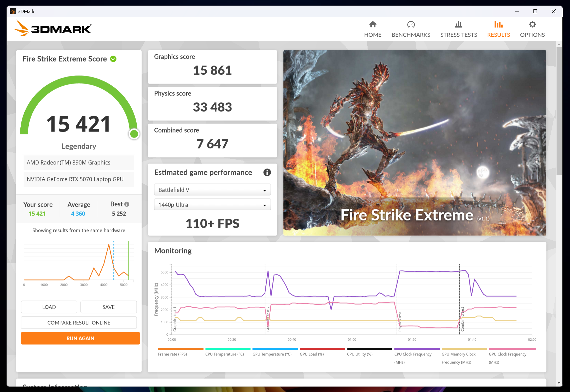Click Estimated game performance info icon
The image size is (570, 392).
click(267, 172)
